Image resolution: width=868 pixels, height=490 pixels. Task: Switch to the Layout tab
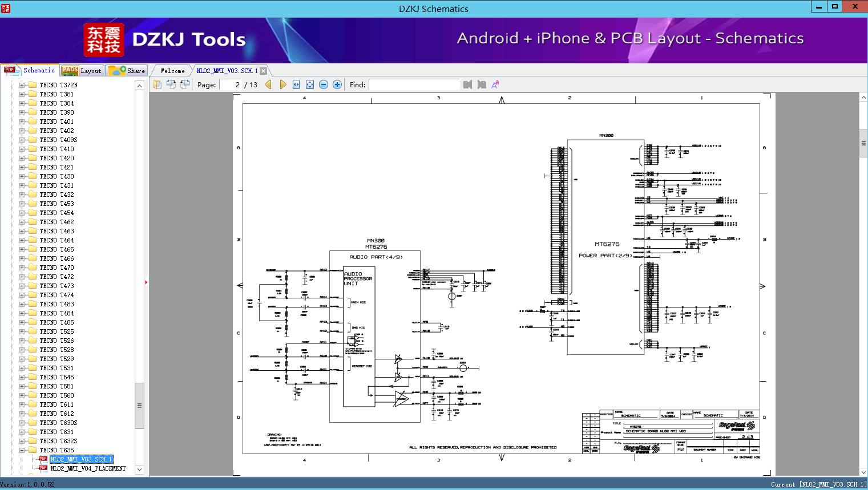pyautogui.click(x=82, y=71)
